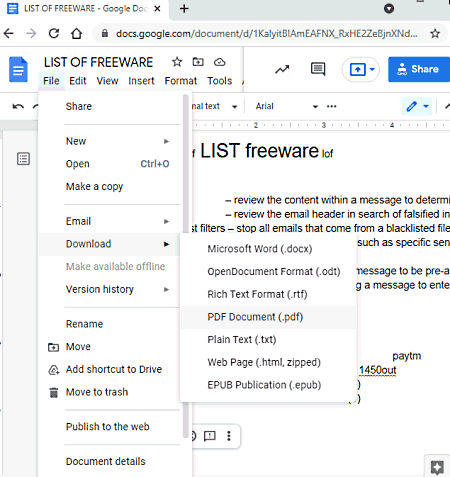Star the LIST OF FREEWARE document
Screen dimensions: 450x477
point(177,62)
